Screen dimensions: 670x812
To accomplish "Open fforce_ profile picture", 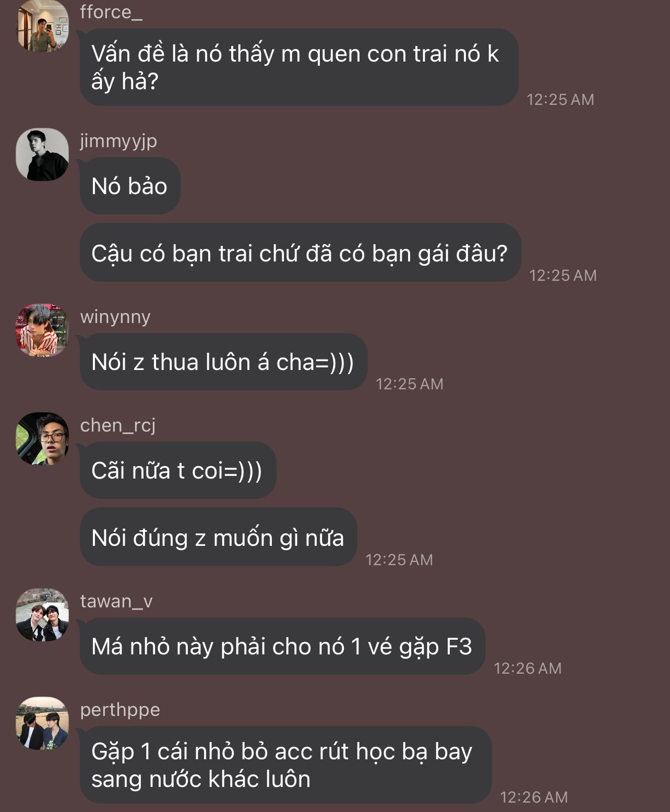I will click(42, 26).
